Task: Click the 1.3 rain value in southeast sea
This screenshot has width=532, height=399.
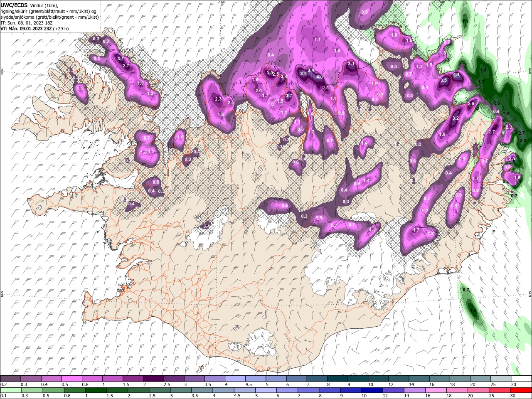Action: [473, 310]
